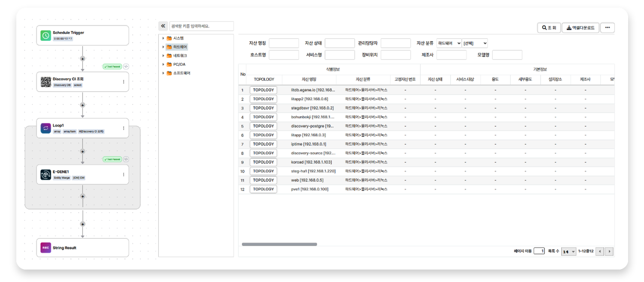Click the 엑셀다운로드 button
644x282 pixels.
(x=580, y=28)
